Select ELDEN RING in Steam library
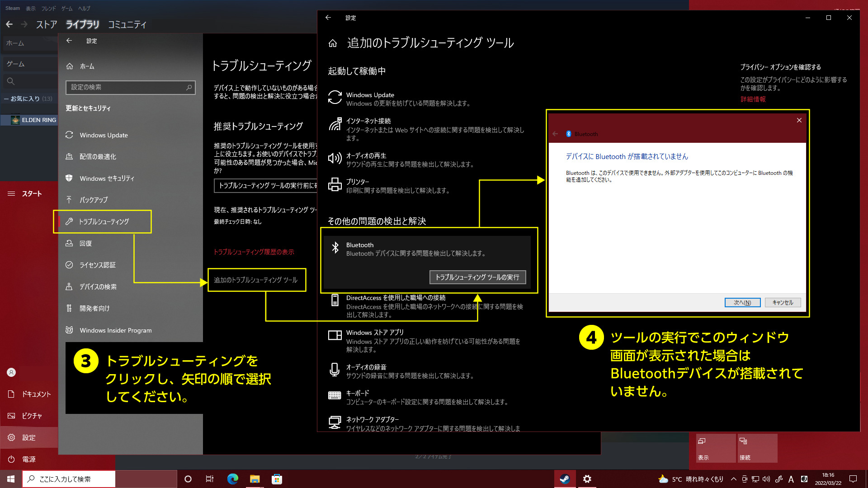This screenshot has width=868, height=488. [x=29, y=120]
